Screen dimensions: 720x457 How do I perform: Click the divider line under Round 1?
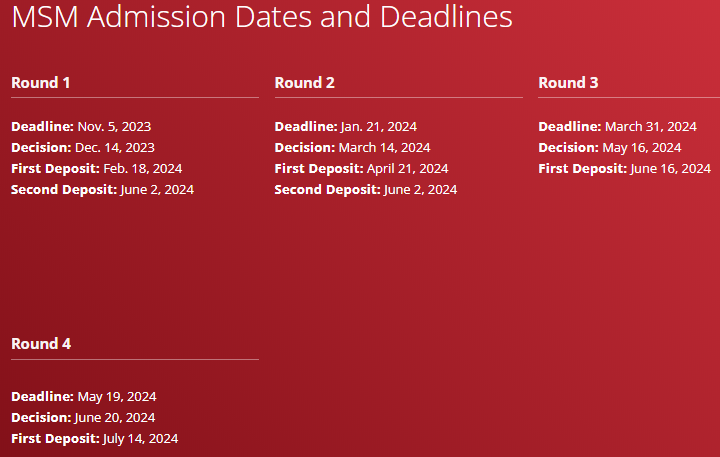pyautogui.click(x=135, y=98)
